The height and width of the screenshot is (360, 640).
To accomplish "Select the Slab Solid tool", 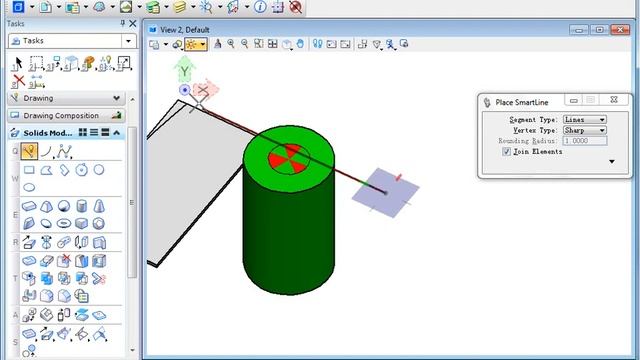I will pyautogui.click(x=29, y=206).
